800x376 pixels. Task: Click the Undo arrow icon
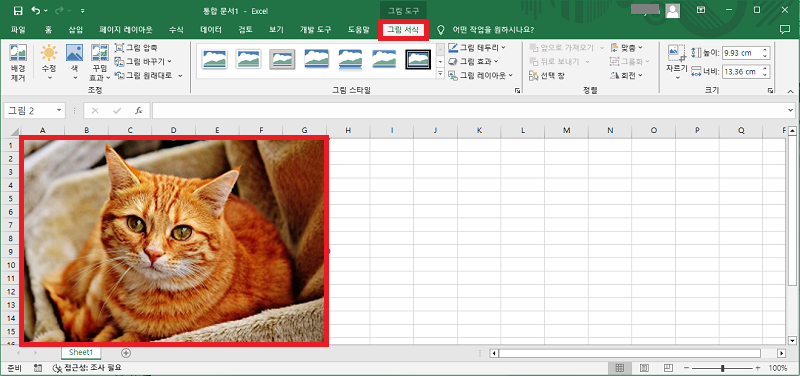(36, 11)
